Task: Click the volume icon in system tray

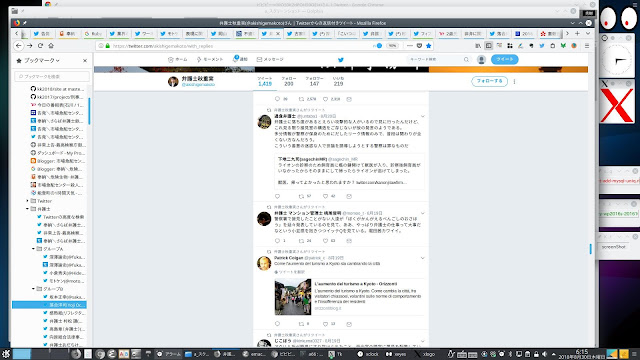Action: point(544,354)
